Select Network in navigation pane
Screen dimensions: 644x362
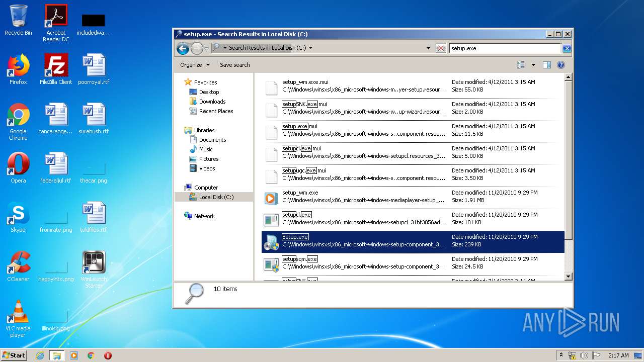point(204,216)
